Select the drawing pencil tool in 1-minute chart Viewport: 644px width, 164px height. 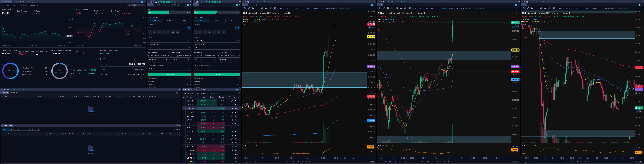click(x=249, y=8)
